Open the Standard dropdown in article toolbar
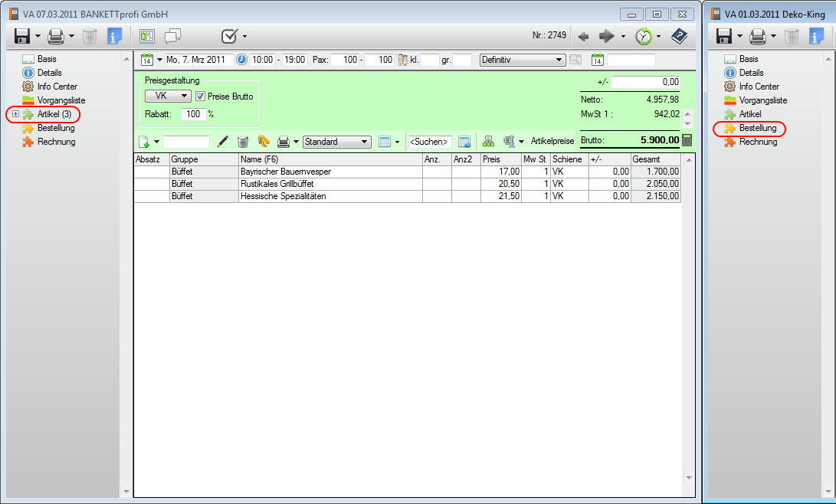Viewport: 836px width, 504px height. [337, 142]
